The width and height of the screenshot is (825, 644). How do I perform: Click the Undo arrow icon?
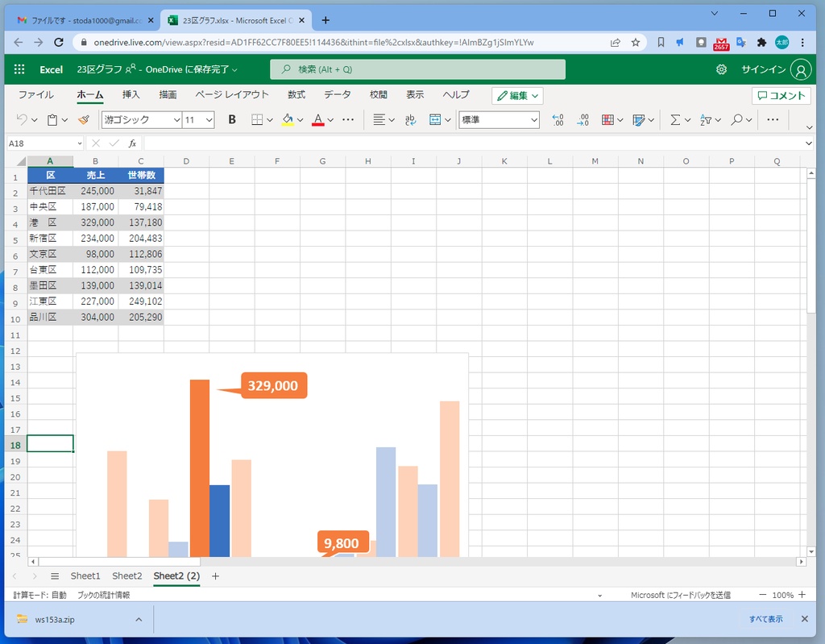click(22, 119)
